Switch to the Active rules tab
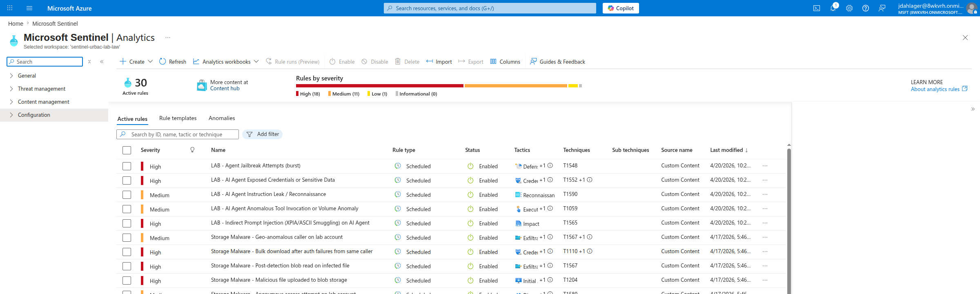The height and width of the screenshot is (294, 980). (132, 119)
